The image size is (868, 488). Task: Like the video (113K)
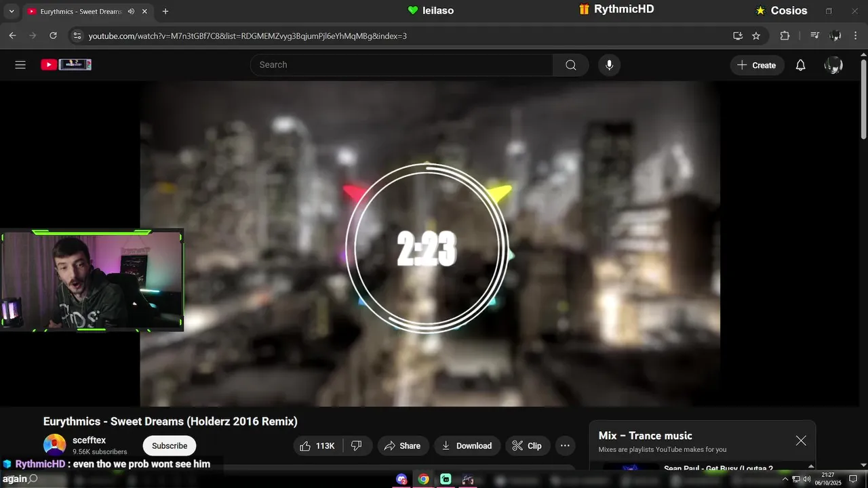[318, 446]
